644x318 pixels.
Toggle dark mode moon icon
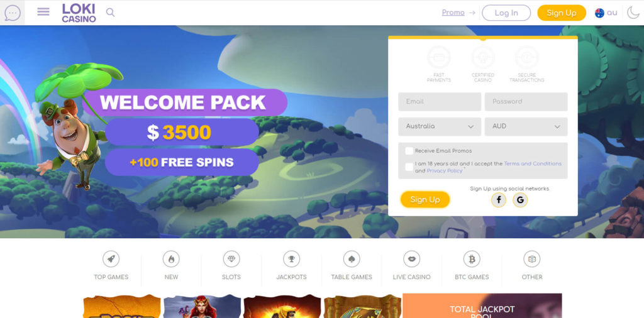coord(633,13)
